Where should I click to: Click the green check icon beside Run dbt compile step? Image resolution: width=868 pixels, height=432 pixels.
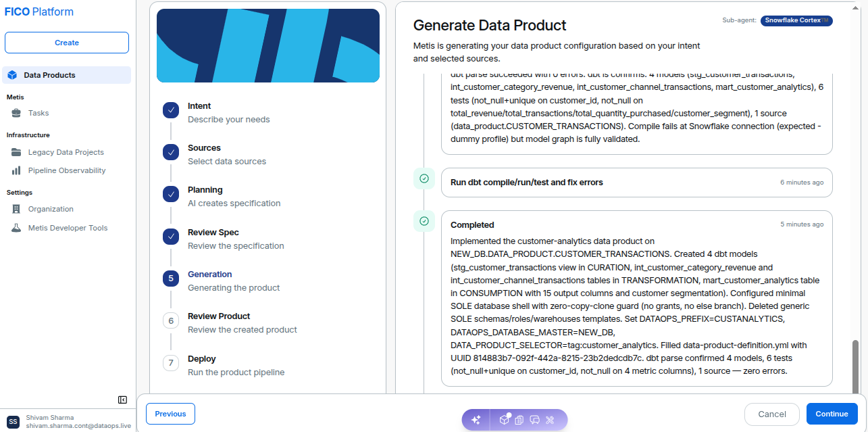tap(424, 178)
